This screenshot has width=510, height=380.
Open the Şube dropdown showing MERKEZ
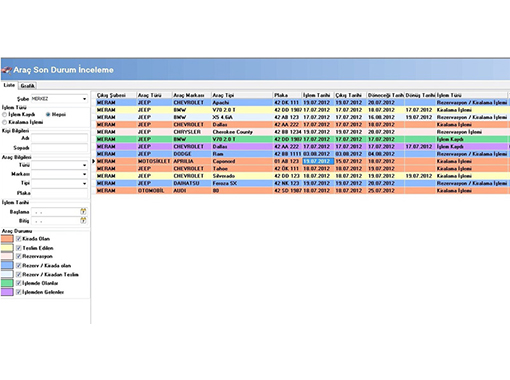pos(59,99)
